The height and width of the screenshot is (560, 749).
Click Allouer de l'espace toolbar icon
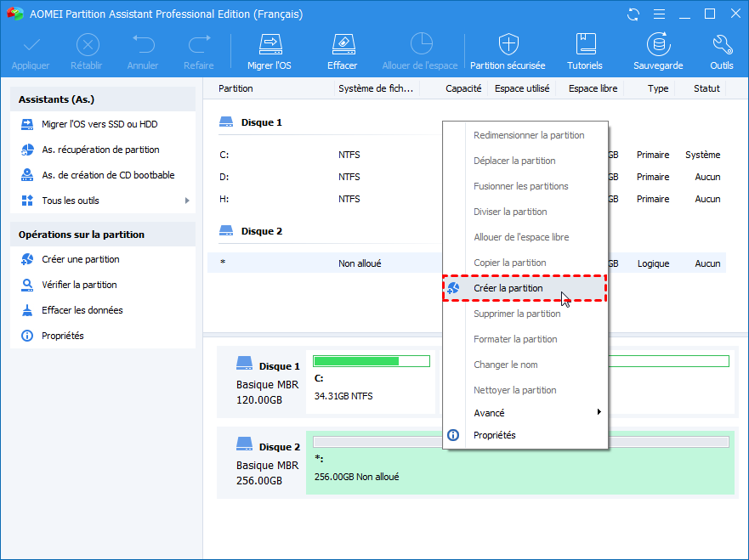point(422,44)
